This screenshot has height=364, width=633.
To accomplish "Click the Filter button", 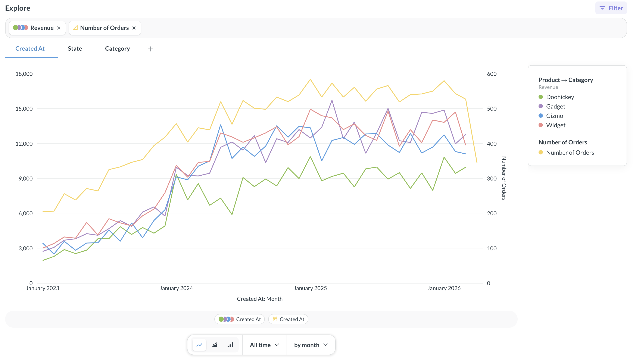I will pos(611,8).
